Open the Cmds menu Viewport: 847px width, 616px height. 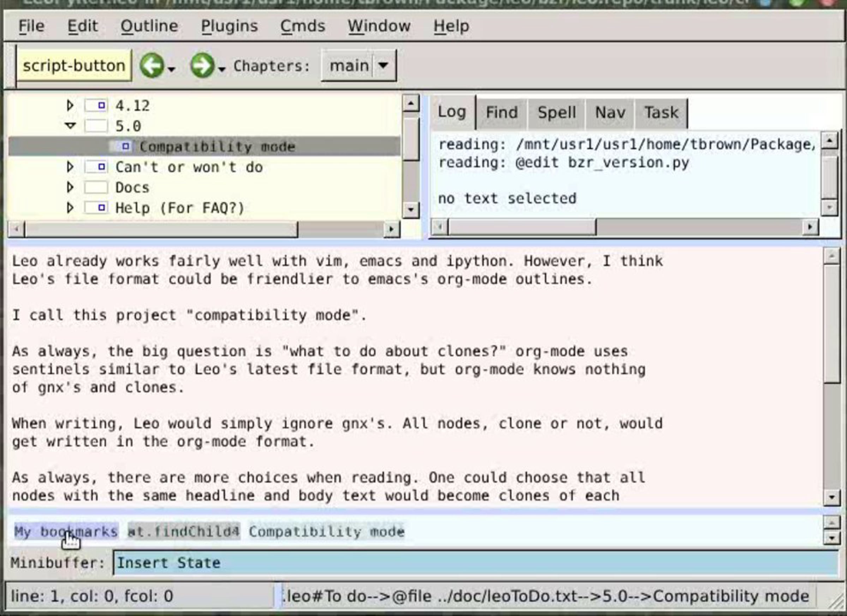click(x=302, y=26)
